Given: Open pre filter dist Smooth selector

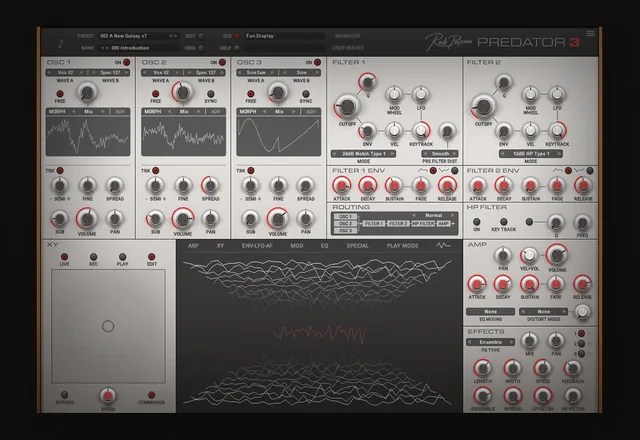Looking at the screenshot, I should [440, 153].
